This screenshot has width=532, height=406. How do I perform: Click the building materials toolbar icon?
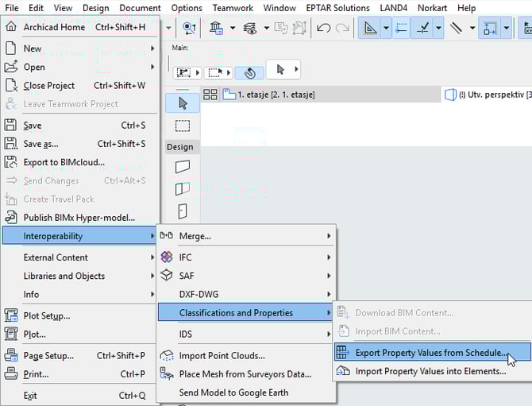coord(216,28)
